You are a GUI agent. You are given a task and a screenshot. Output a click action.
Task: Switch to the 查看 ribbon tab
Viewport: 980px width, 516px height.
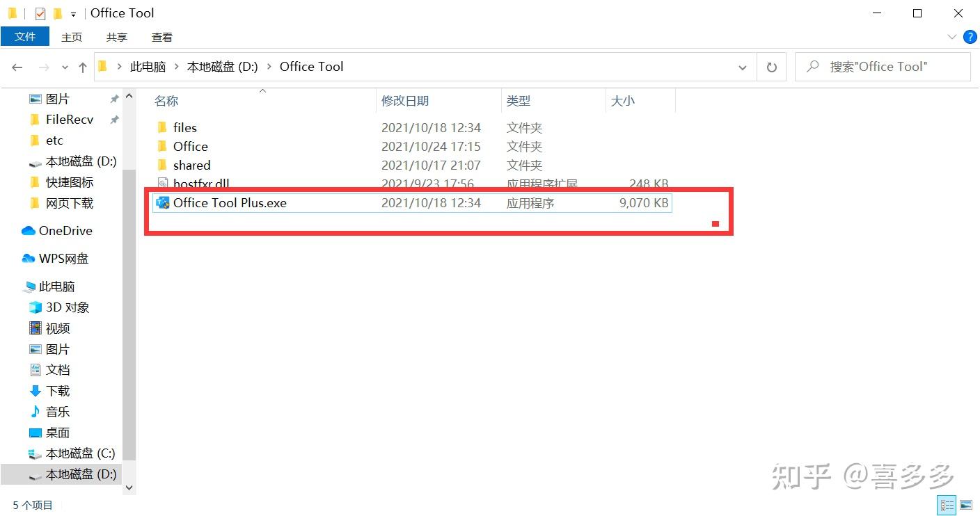coord(162,37)
